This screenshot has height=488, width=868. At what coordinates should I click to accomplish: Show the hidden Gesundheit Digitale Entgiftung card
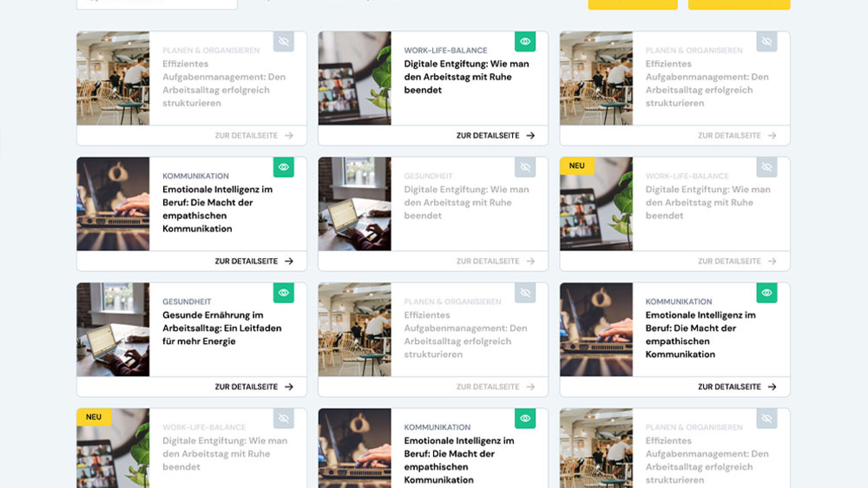(525, 167)
